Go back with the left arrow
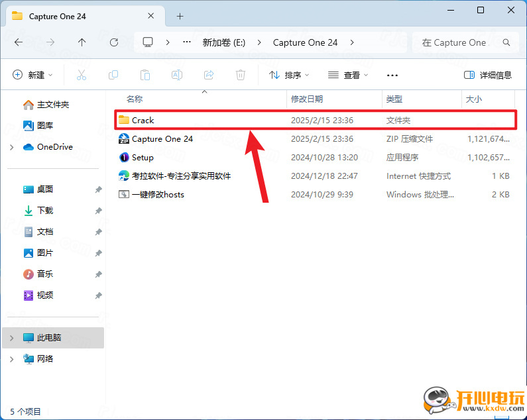 pos(19,42)
